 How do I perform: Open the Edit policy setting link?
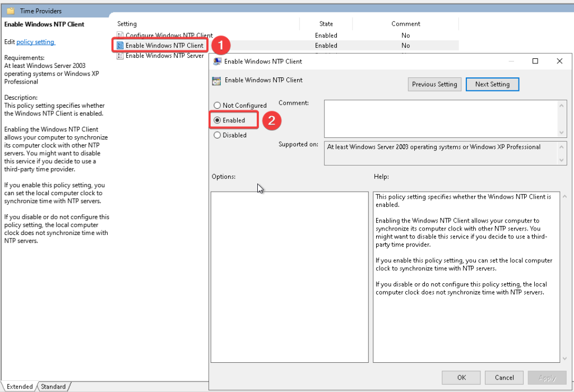(36, 42)
